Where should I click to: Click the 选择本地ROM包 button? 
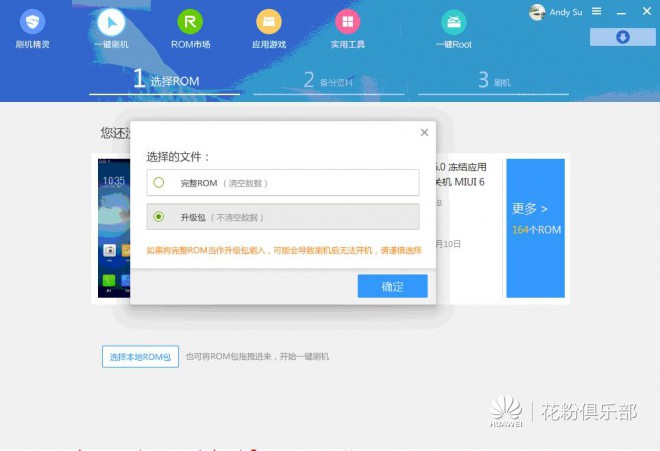point(140,356)
